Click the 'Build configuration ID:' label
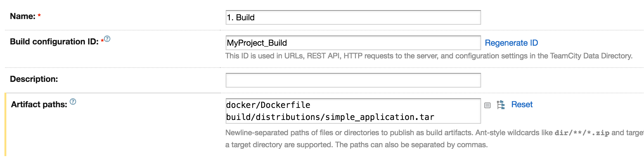 [54, 42]
